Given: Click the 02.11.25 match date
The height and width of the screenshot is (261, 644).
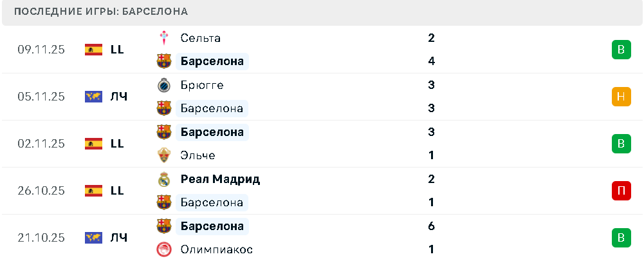Looking at the screenshot, I should pyautogui.click(x=41, y=144).
